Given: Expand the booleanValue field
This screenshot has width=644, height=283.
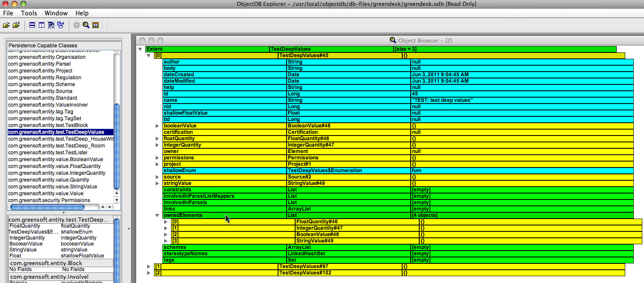Looking at the screenshot, I should pos(157,126).
